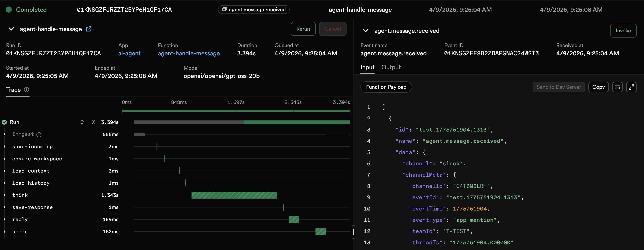Click the green Run success check icon
This screenshot has width=644, height=250.
5,122
